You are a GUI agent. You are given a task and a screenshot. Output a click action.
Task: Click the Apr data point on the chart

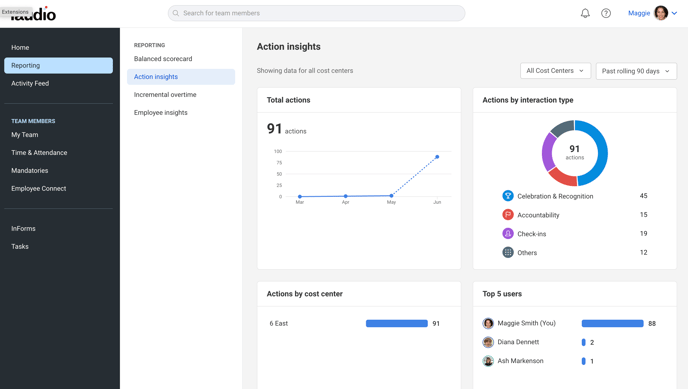pos(346,196)
